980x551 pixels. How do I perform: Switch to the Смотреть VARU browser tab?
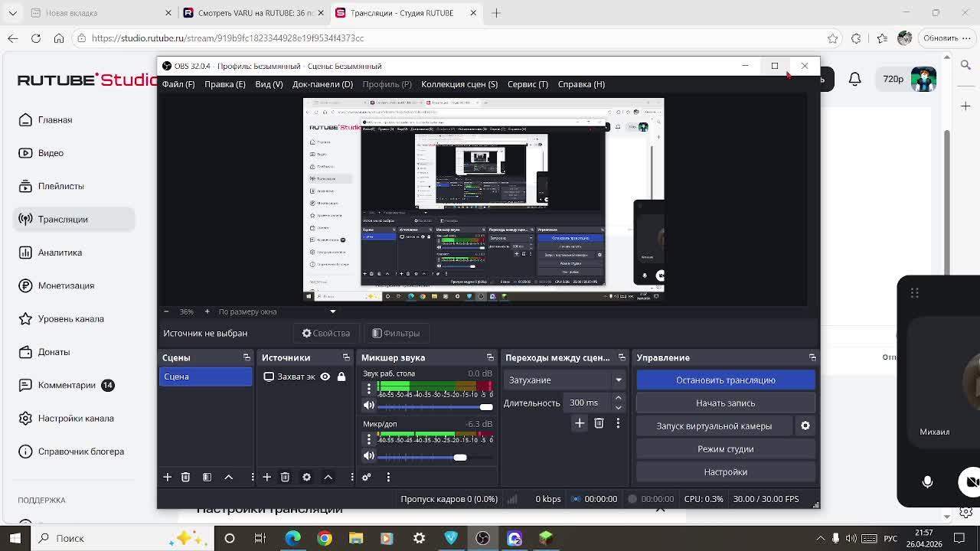(x=253, y=13)
